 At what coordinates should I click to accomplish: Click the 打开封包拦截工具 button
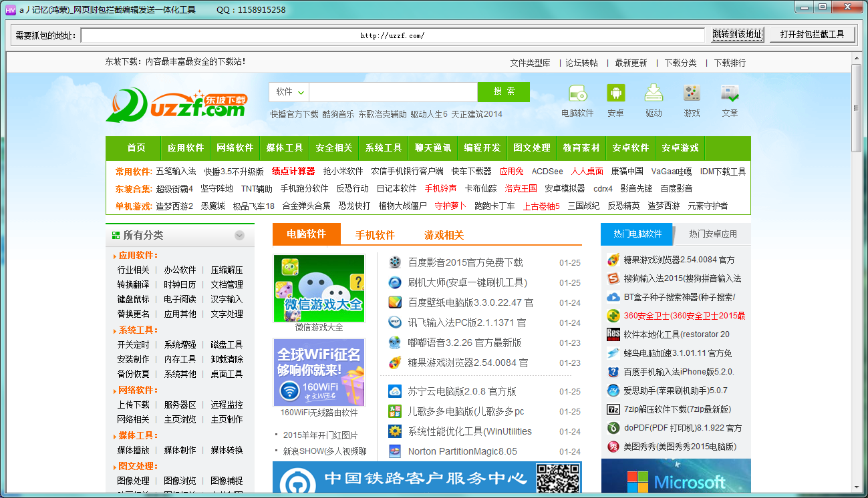point(813,35)
